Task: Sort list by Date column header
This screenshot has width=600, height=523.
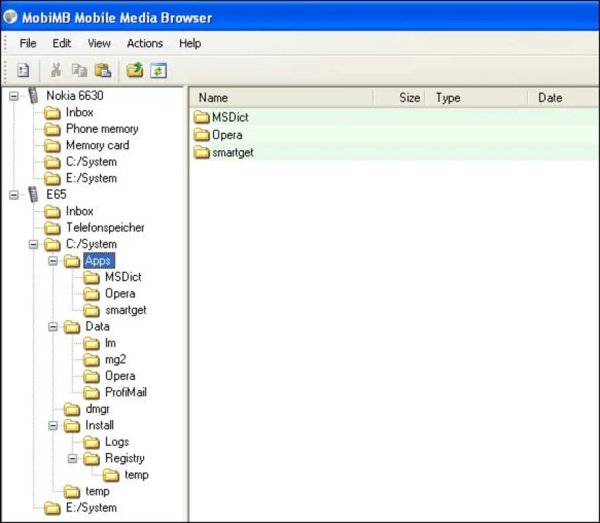Action: click(563, 98)
